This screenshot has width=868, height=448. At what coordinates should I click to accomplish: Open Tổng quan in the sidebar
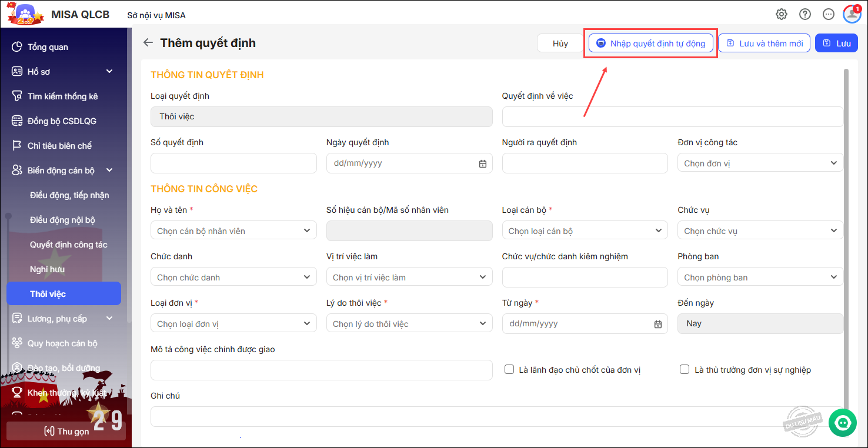(x=48, y=47)
